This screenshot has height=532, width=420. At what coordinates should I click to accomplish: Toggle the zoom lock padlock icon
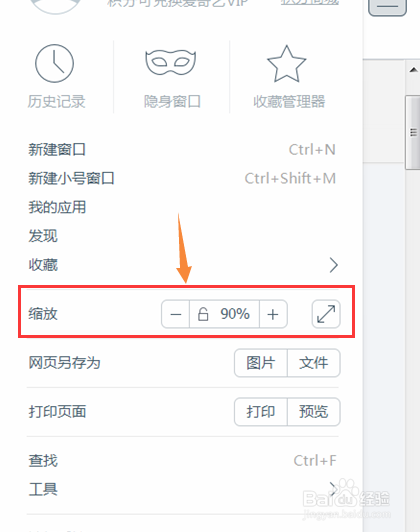[x=203, y=314]
